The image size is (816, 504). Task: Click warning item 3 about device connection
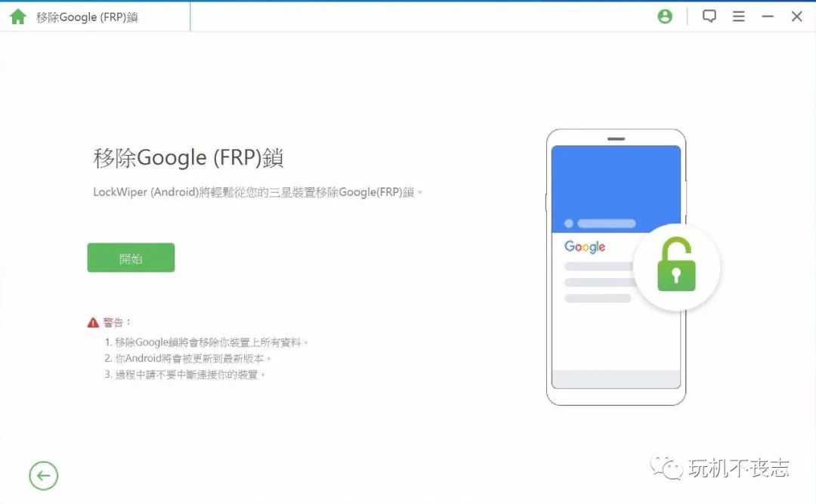pyautogui.click(x=185, y=375)
